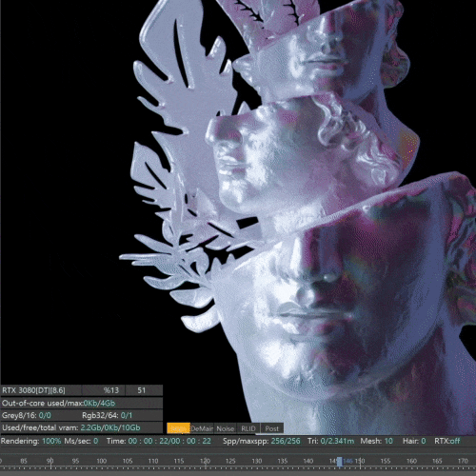
Task: Set timeline to frame 130
Action: [257, 461]
